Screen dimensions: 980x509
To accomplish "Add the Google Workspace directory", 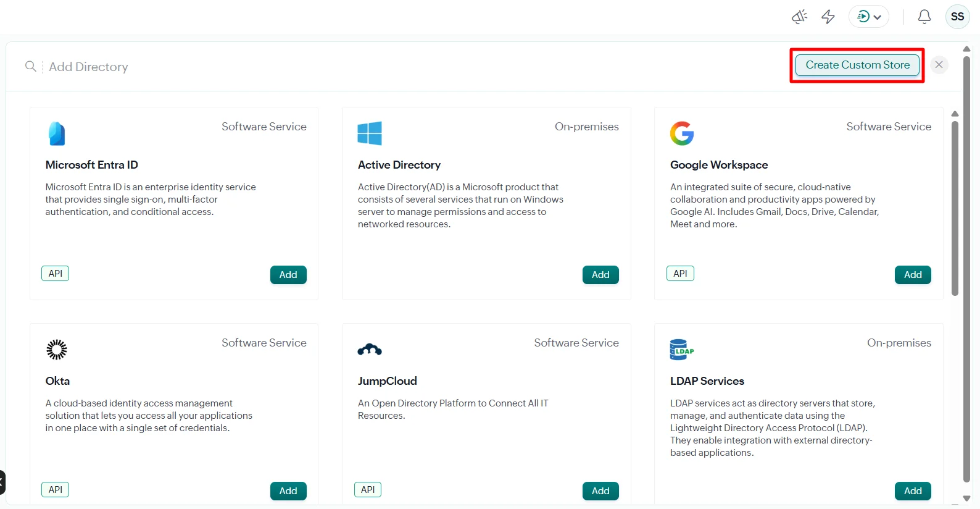I will (x=913, y=275).
